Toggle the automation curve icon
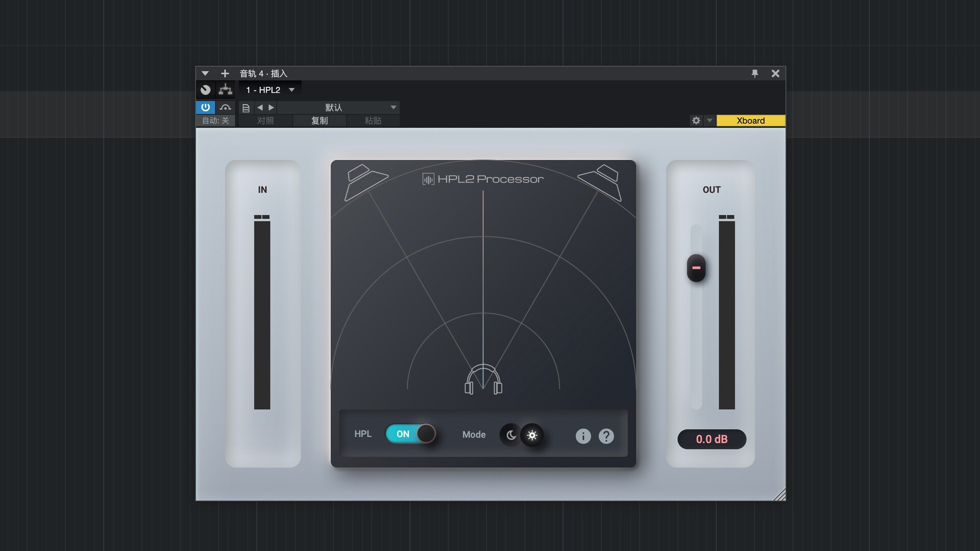980x551 pixels. 225,107
